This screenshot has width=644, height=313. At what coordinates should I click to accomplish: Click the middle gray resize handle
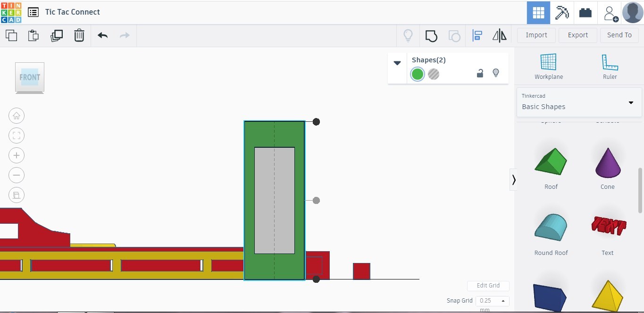pyautogui.click(x=316, y=201)
